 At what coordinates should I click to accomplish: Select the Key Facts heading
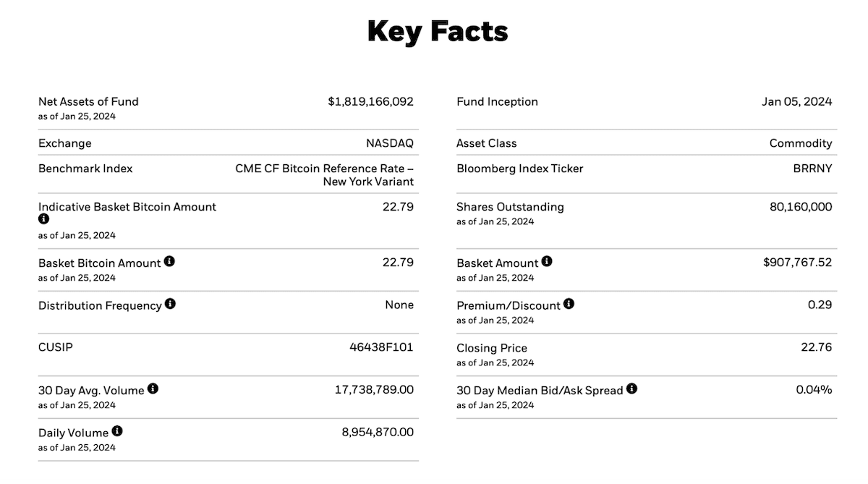(x=438, y=31)
